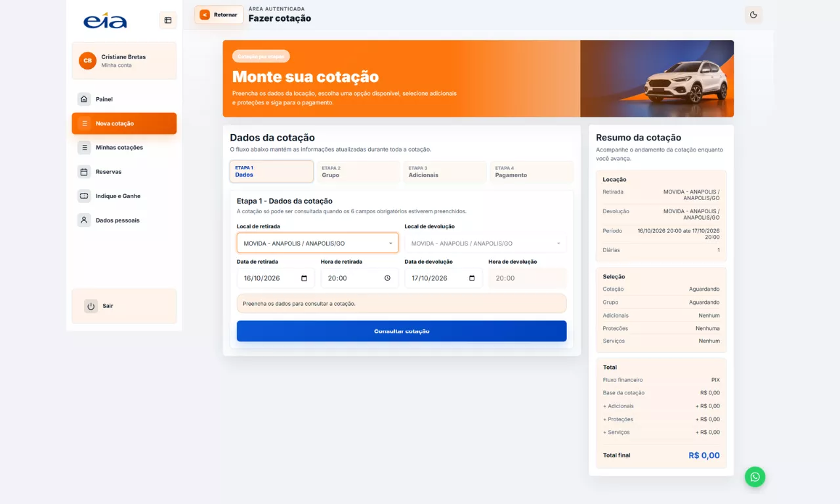Click the Data de devolução field
840x504 pixels.
(444, 278)
